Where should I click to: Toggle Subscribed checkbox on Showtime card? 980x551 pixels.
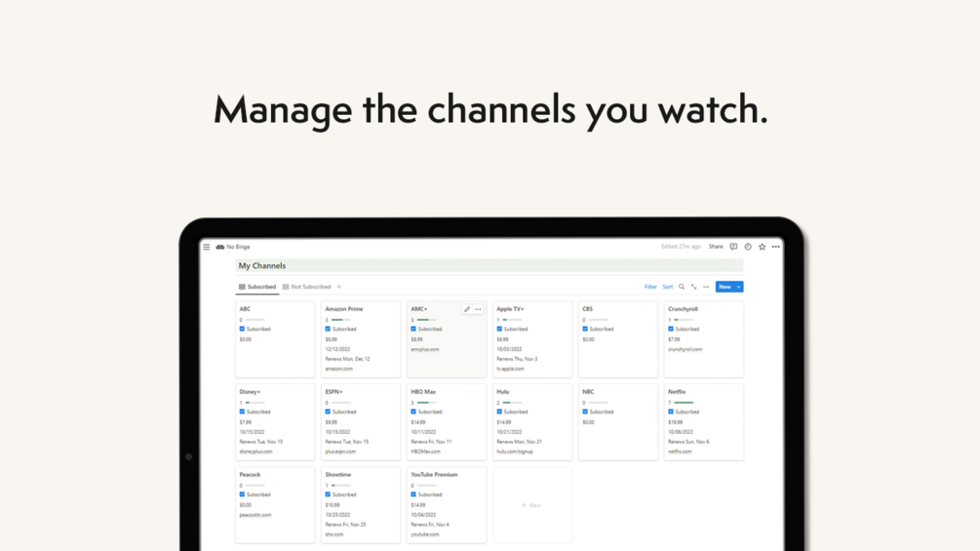coord(328,494)
